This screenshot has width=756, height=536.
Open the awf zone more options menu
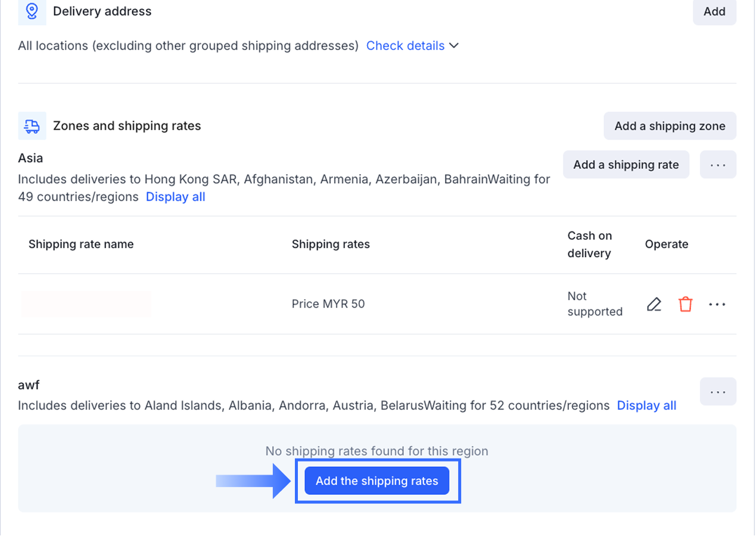[x=718, y=392]
